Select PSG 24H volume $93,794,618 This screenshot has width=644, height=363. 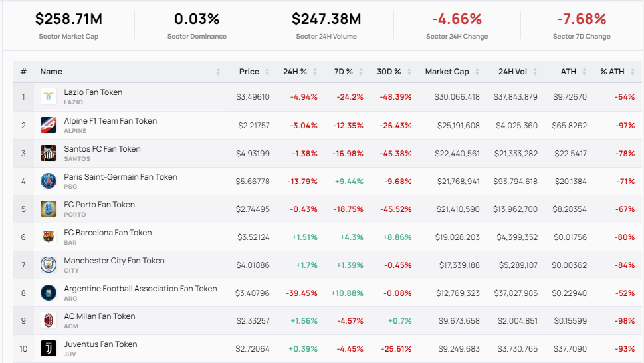coord(516,181)
